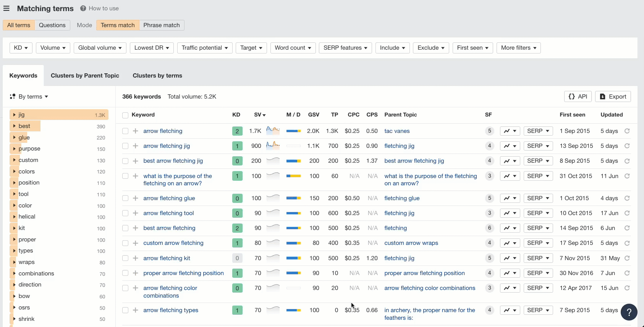Open the hamburger menu icon
This screenshot has width=644, height=327.
tap(6, 8)
